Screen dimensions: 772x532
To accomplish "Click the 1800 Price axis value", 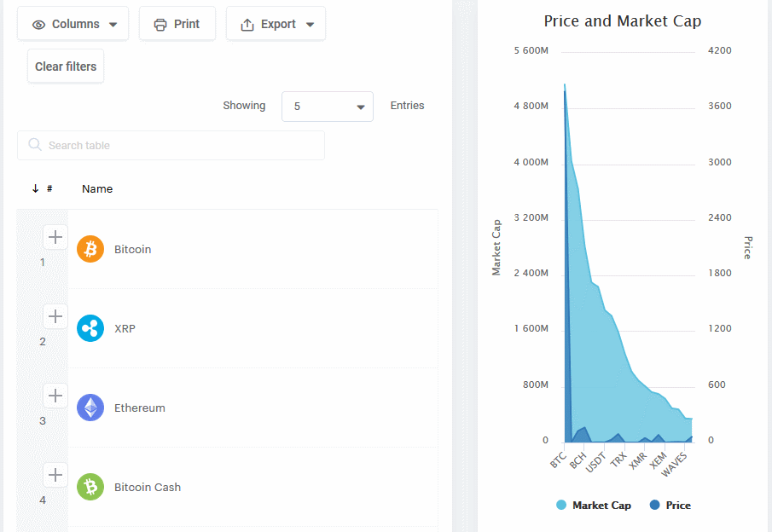I will point(720,273).
